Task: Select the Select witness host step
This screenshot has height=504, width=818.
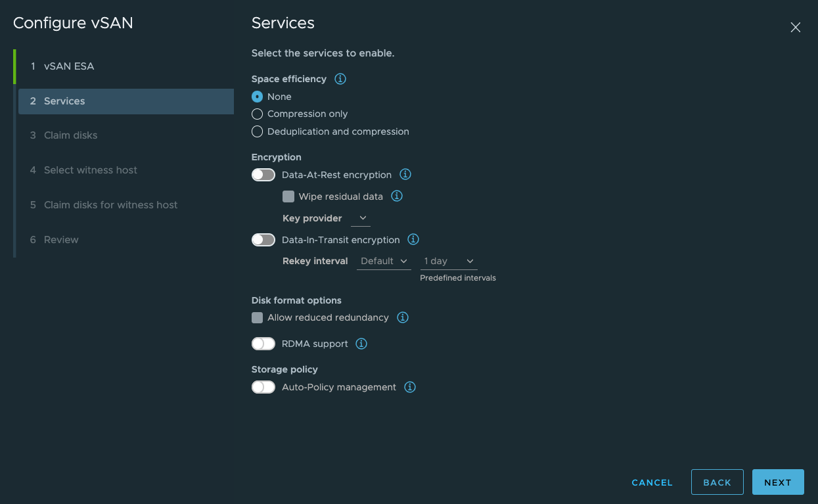Action: [90, 170]
